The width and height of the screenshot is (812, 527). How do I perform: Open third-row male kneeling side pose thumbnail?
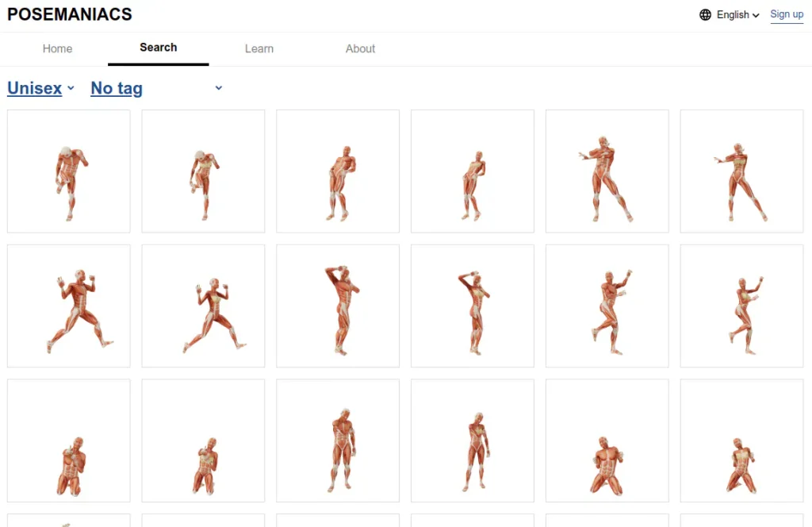(69, 440)
